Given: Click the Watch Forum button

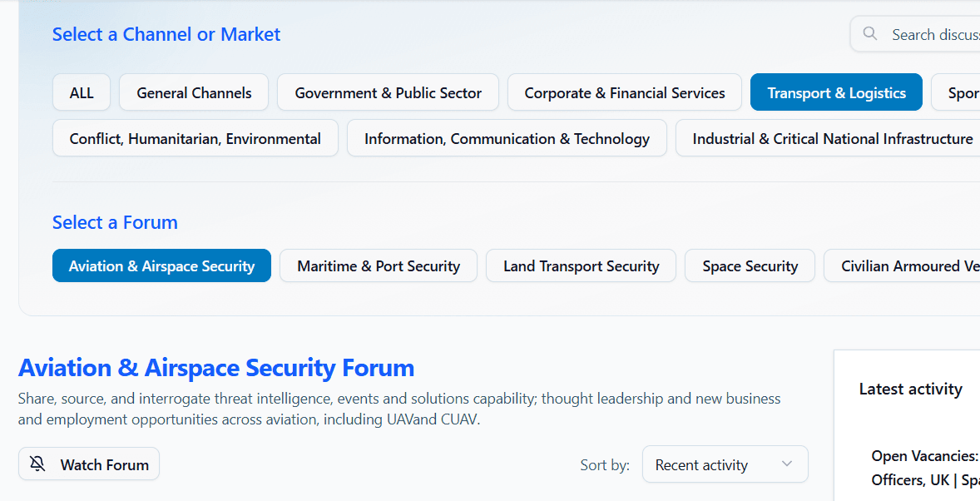Looking at the screenshot, I should click(x=88, y=464).
